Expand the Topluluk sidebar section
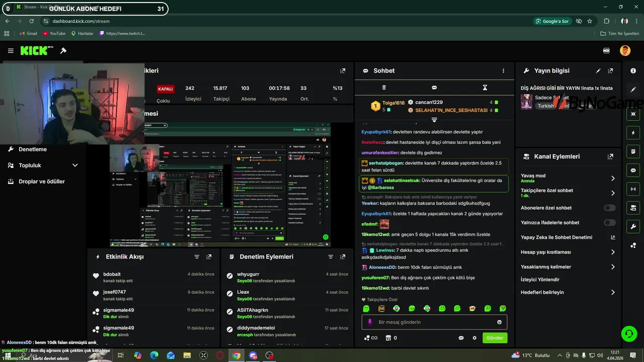Viewport: 644px width, 362px height. pyautogui.click(x=43, y=165)
